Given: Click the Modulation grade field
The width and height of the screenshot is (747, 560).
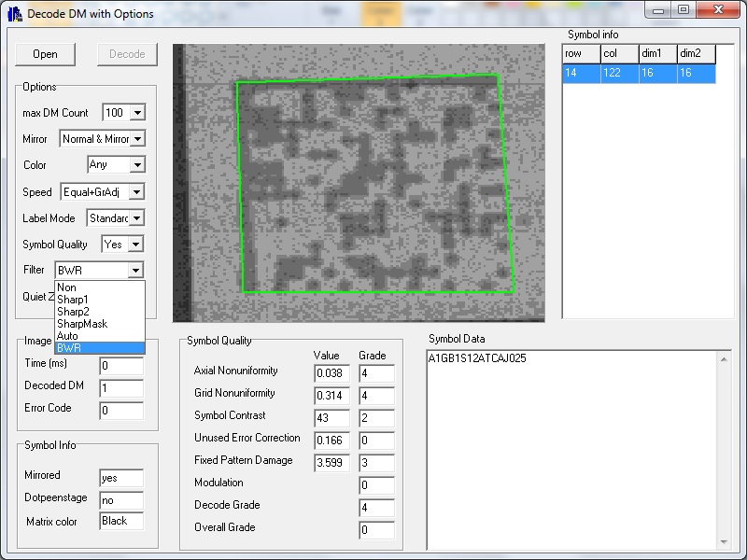Looking at the screenshot, I should tap(377, 485).
